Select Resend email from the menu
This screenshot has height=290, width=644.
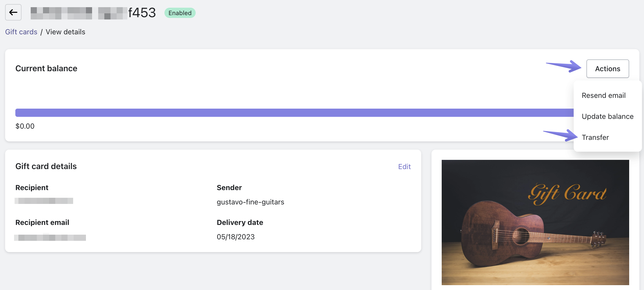point(604,95)
